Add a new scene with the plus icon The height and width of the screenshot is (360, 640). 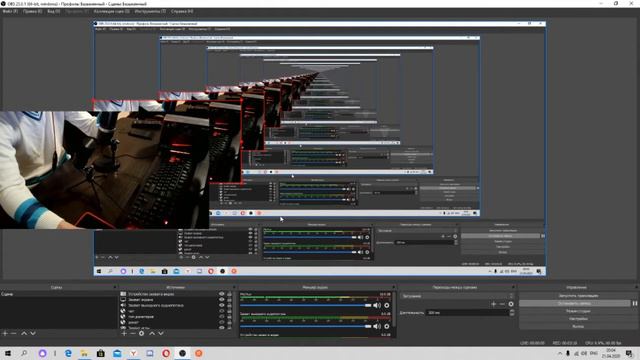point(5,333)
